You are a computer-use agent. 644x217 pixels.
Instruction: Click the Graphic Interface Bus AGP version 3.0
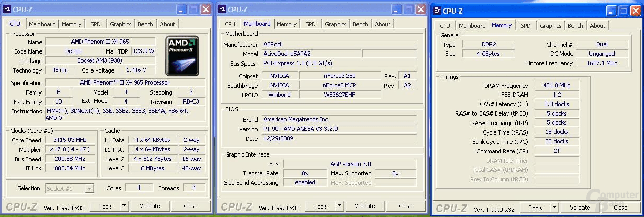point(350,164)
